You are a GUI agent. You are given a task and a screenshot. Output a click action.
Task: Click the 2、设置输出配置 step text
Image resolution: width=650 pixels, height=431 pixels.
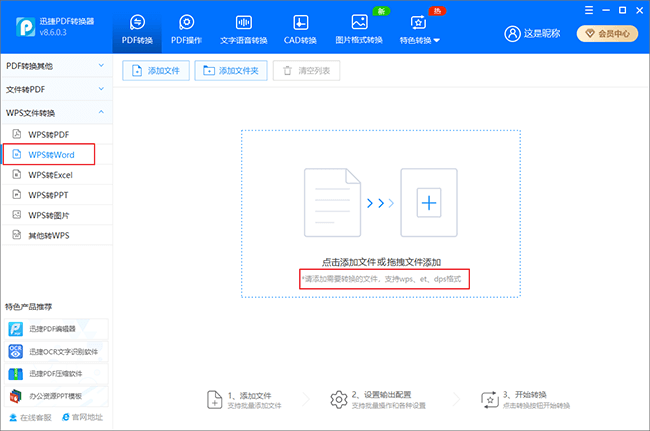tap(381, 395)
